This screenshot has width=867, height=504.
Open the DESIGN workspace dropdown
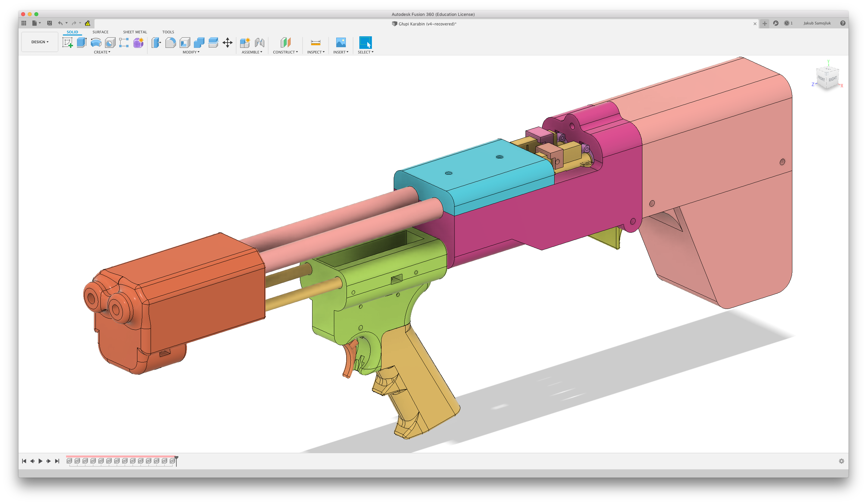pos(40,42)
